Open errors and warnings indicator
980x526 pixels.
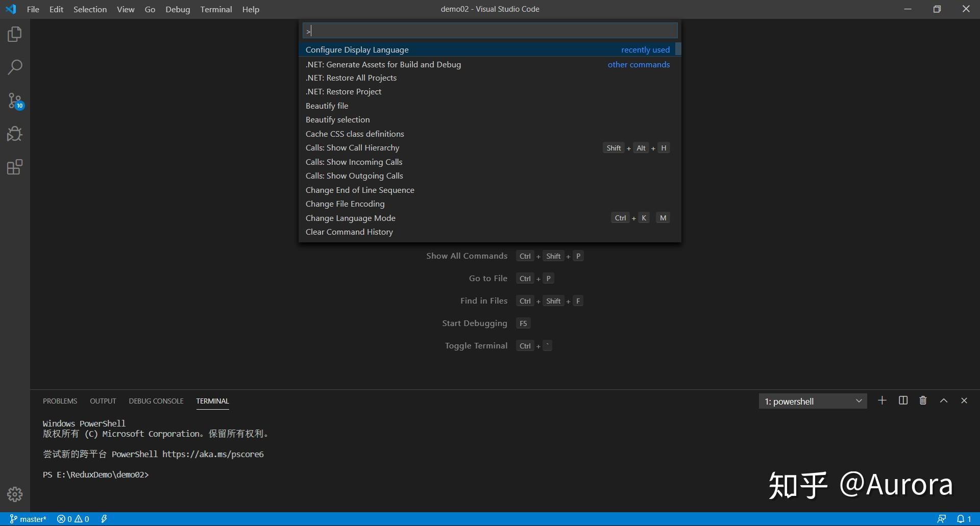(72, 518)
